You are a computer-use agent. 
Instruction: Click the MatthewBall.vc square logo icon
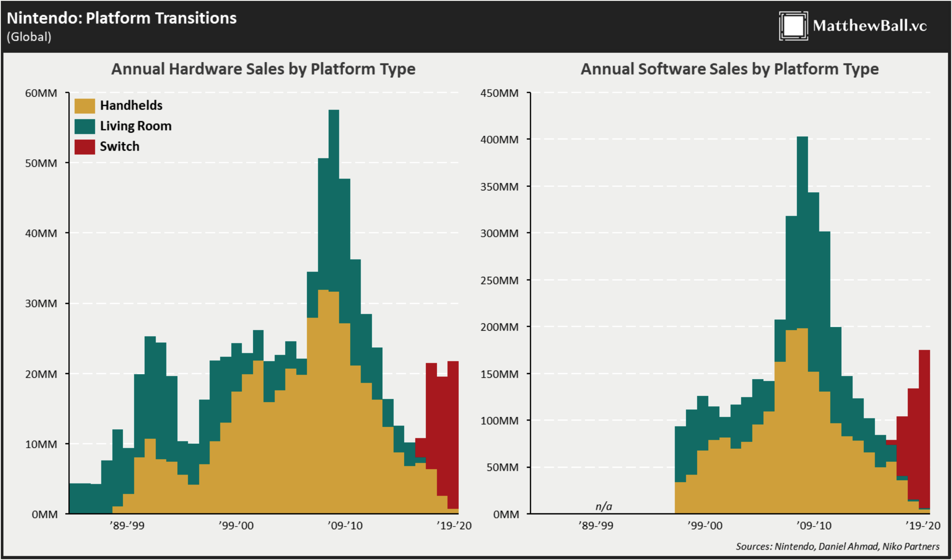[793, 26]
